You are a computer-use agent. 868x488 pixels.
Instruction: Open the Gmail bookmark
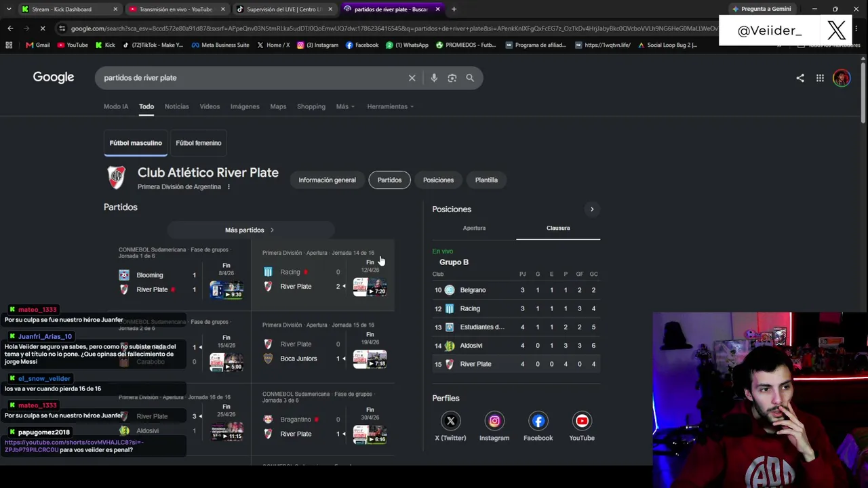pyautogui.click(x=38, y=45)
